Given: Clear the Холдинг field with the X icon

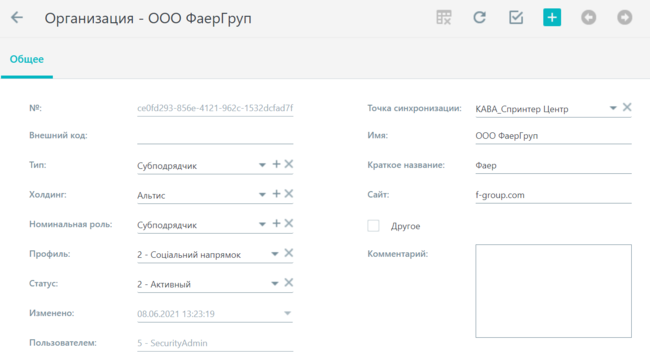Looking at the screenshot, I should [x=289, y=194].
